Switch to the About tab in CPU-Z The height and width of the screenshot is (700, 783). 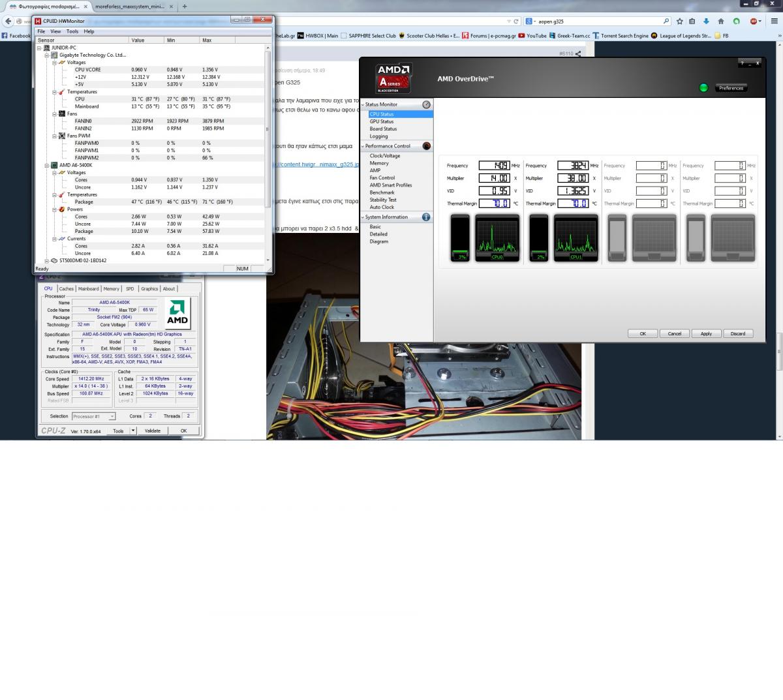pos(169,288)
